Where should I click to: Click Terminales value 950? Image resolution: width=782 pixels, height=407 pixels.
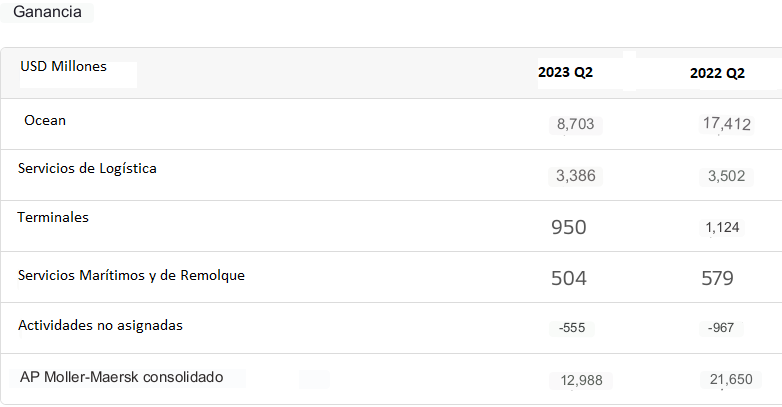569,227
